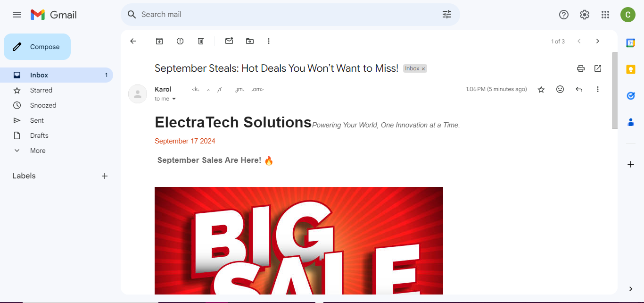Compose a new email
This screenshot has width=644, height=303.
(x=37, y=47)
